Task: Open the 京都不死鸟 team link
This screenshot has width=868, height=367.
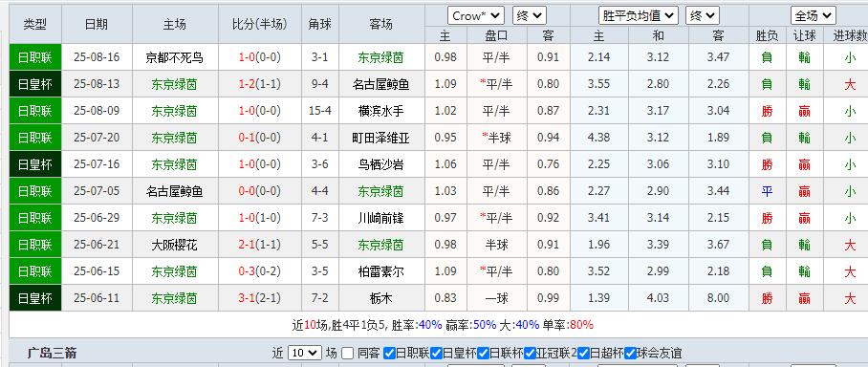Action: (174, 57)
